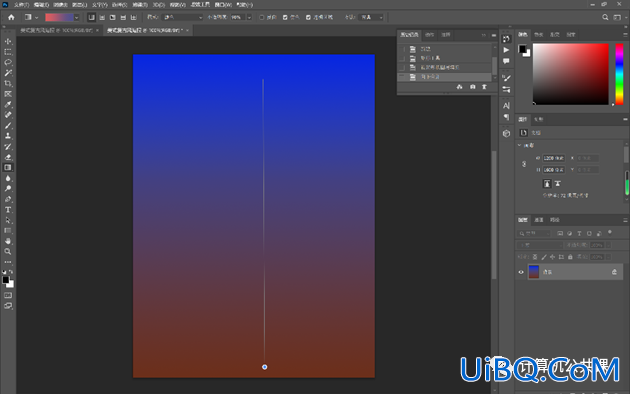Viewport: 630px width, 394px height.
Task: Toggle the Transparency checkbox
Action: point(308,17)
